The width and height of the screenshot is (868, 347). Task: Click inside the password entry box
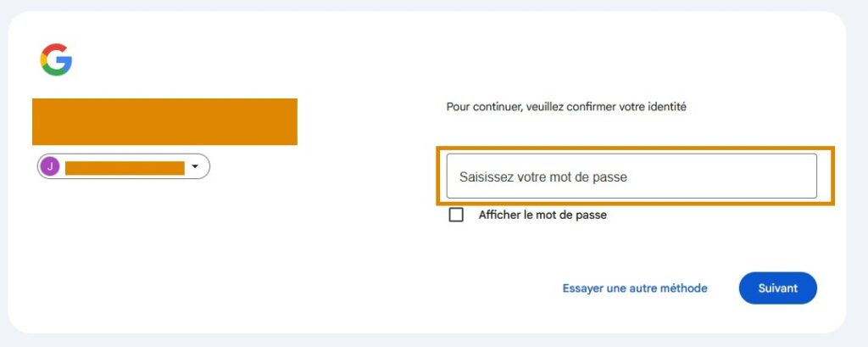(632, 176)
